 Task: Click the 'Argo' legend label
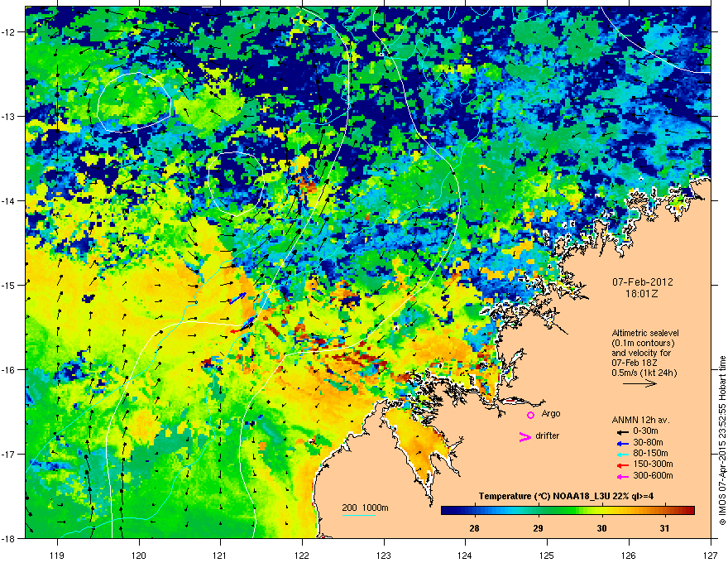(551, 413)
